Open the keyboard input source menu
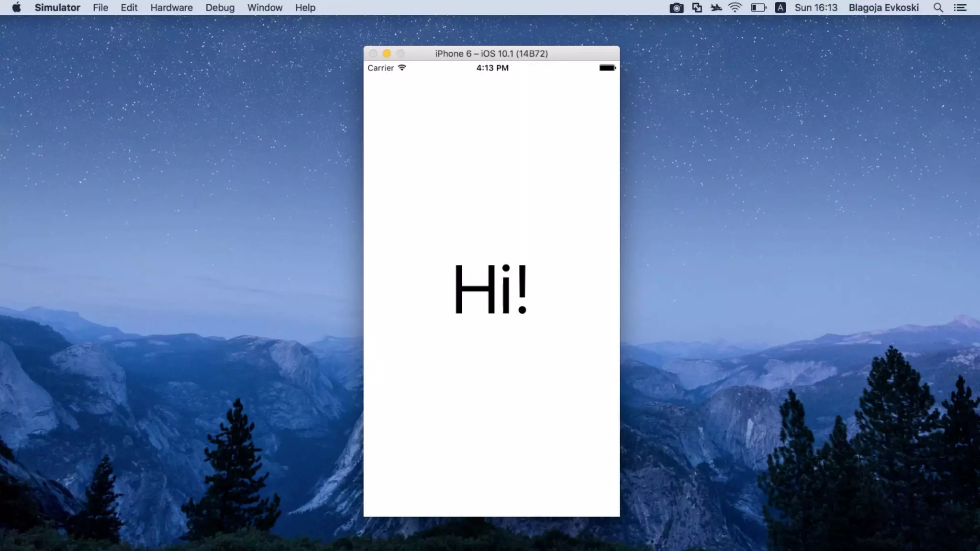This screenshot has height=551, width=980. coord(780,8)
